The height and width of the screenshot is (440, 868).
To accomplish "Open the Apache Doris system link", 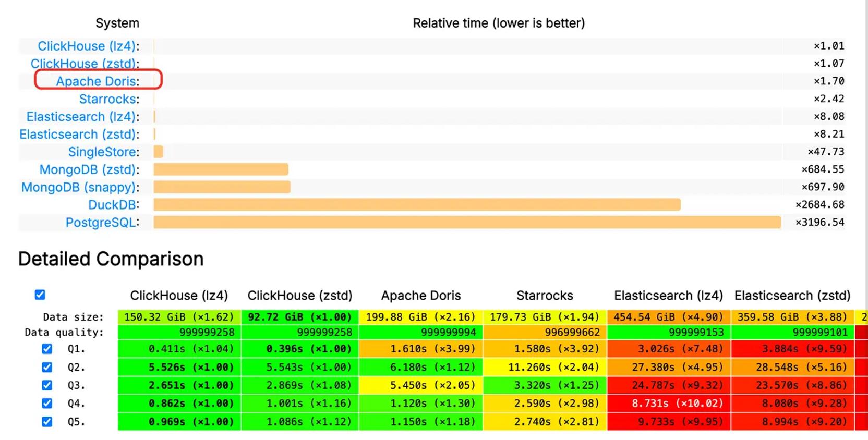I will [97, 81].
